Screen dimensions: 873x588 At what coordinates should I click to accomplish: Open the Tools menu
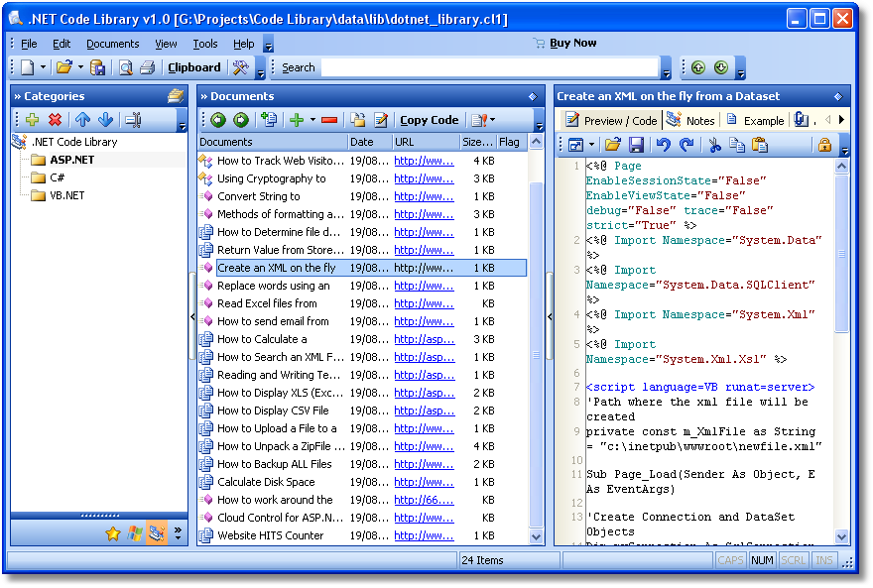point(205,44)
